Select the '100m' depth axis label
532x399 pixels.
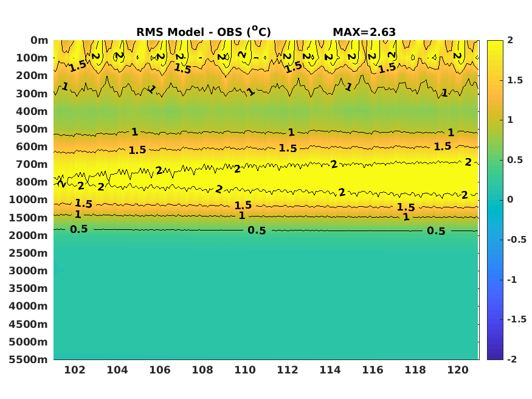tap(32, 58)
